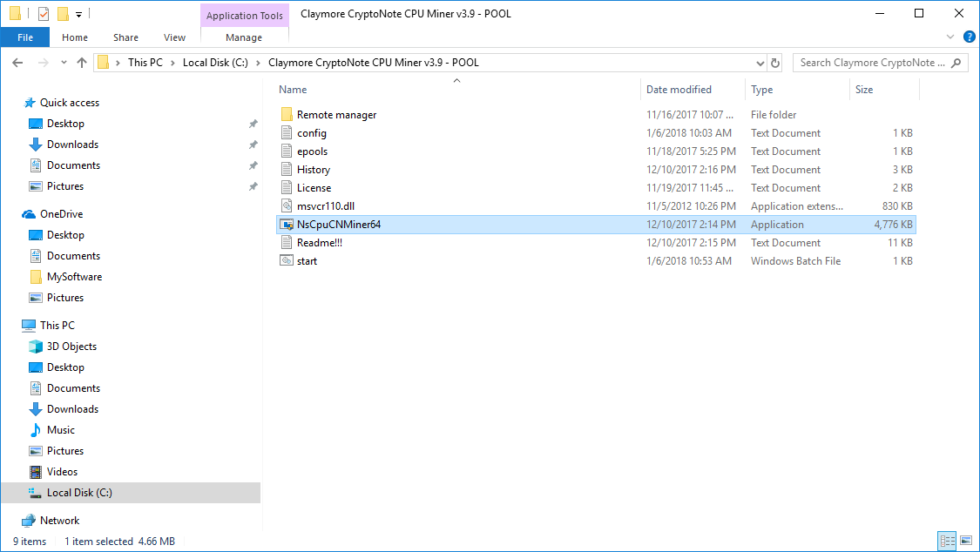The image size is (980, 552).
Task: Click the Forward navigation arrow
Action: pyautogui.click(x=44, y=63)
